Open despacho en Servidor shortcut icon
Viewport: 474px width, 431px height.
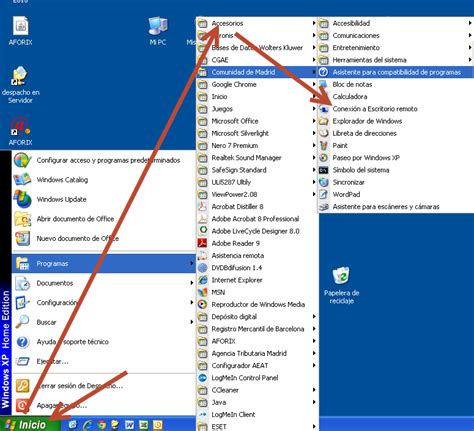click(x=20, y=75)
